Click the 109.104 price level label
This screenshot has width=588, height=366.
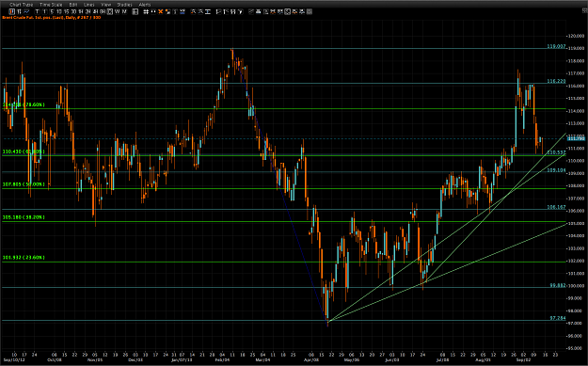click(556, 170)
